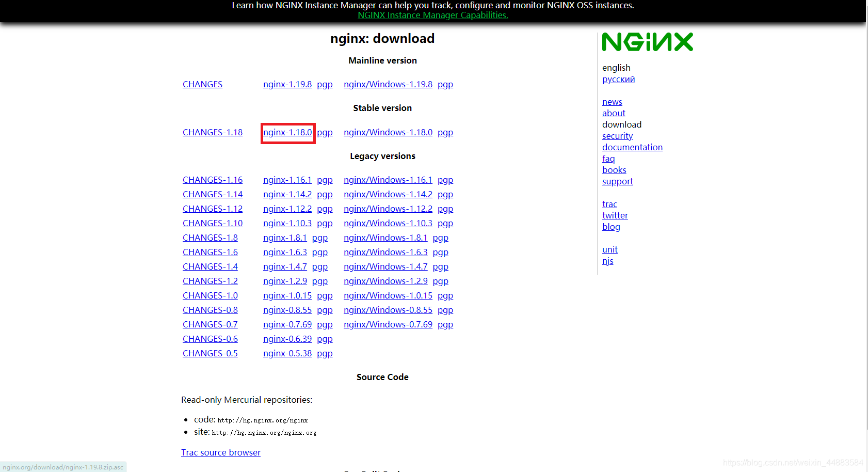Screen dimensions: 868x472
Task: Download nginx-0.6.39
Action: pos(287,339)
